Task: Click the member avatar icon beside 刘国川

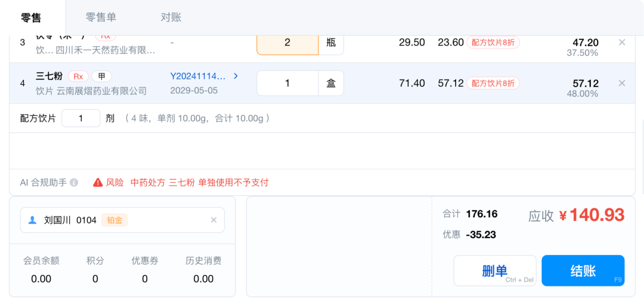Action: point(32,220)
